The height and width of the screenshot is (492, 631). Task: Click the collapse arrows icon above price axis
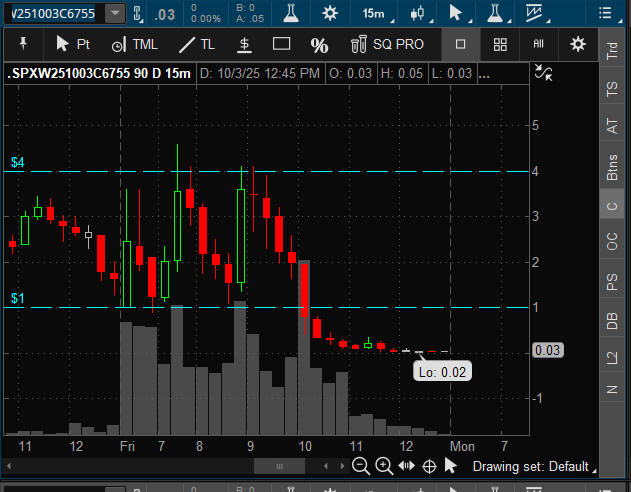click(x=543, y=73)
